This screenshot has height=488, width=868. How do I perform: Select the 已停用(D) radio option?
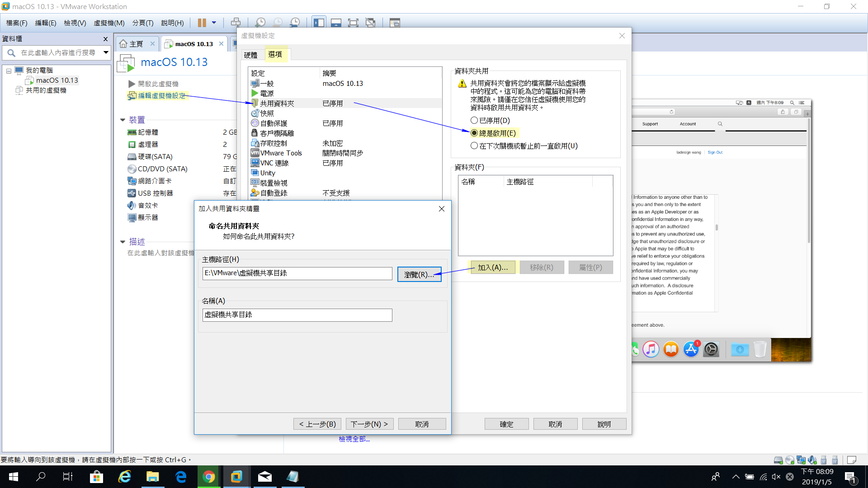click(x=474, y=120)
